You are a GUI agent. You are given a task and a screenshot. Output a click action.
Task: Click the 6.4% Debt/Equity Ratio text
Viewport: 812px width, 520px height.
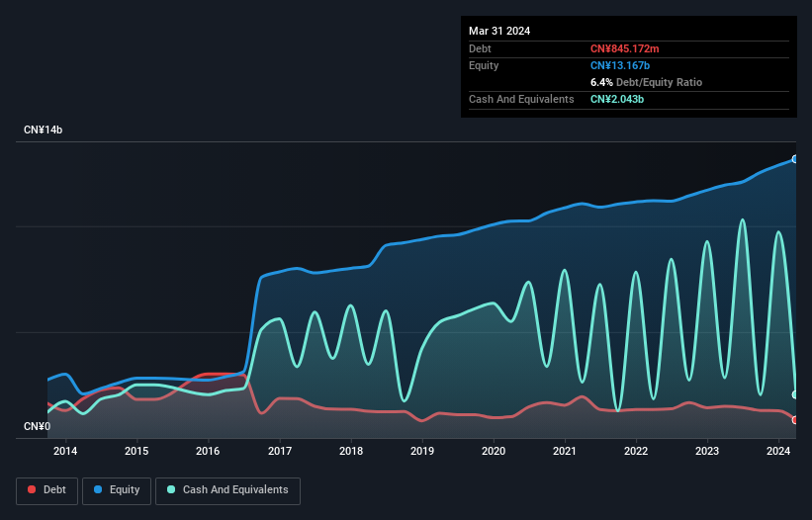click(x=646, y=82)
